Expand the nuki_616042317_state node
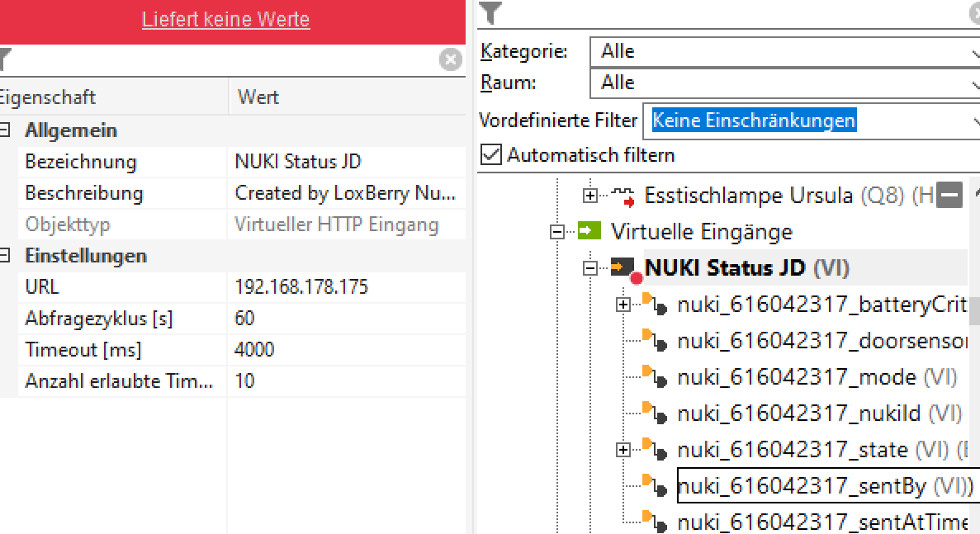Image resolution: width=980 pixels, height=534 pixels. pos(623,450)
